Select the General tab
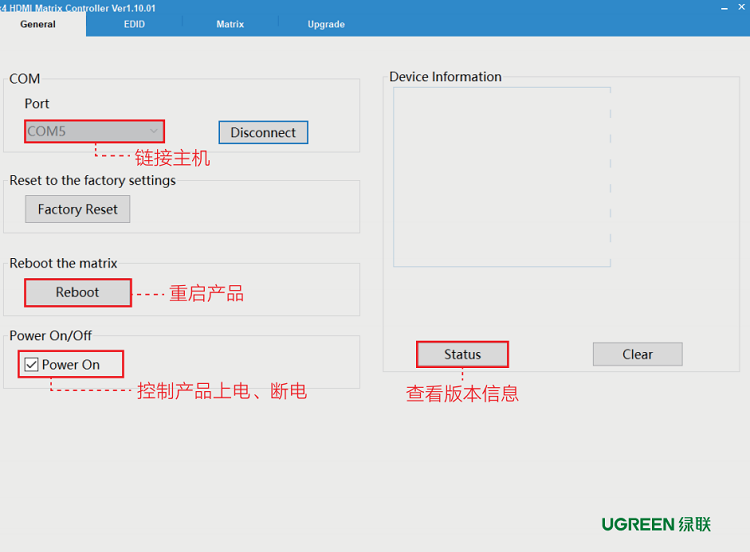Screen dimensions: 750x552 38,24
